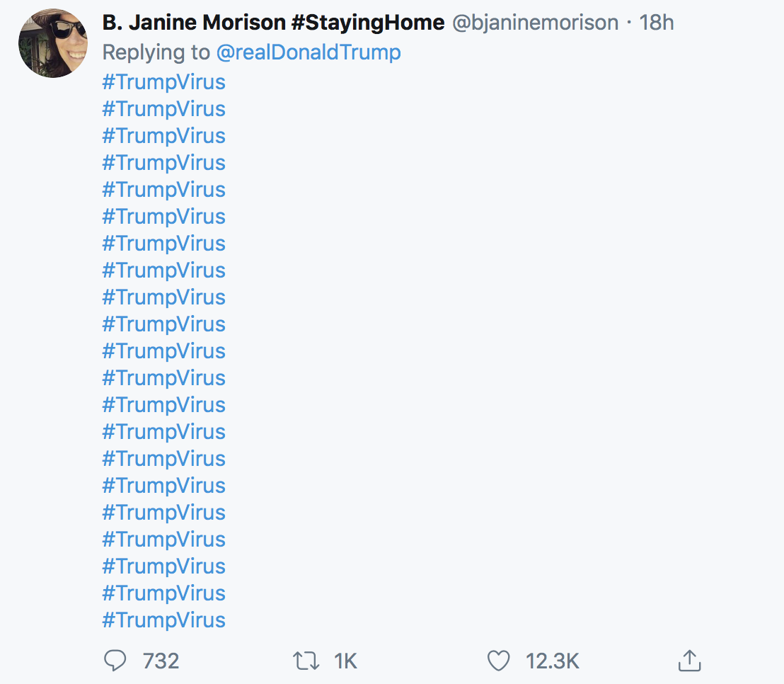Click the 12.3K likes count
784x684 pixels.
coord(552,661)
